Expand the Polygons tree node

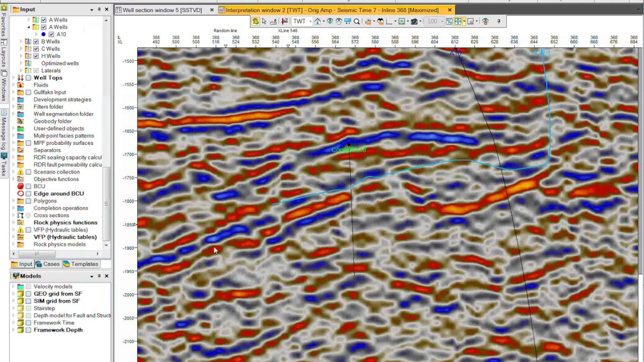(x=14, y=201)
